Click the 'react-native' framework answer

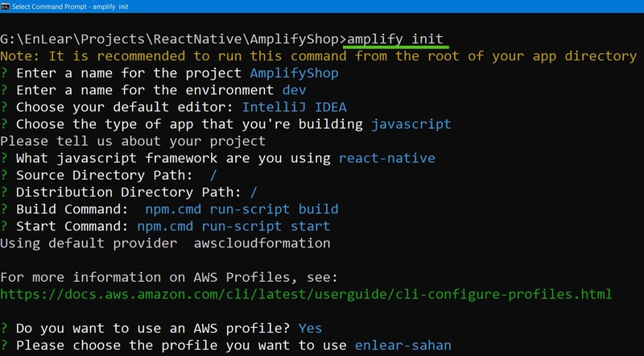coord(387,159)
